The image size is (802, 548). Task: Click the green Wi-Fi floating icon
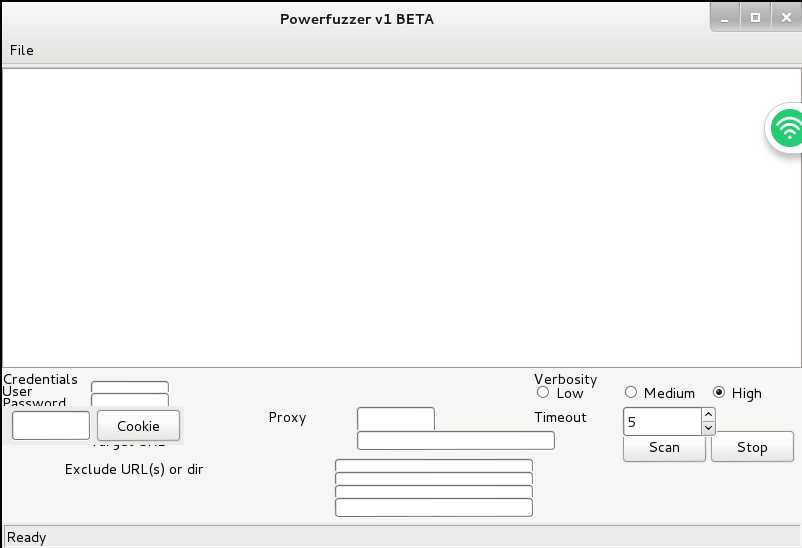click(787, 128)
